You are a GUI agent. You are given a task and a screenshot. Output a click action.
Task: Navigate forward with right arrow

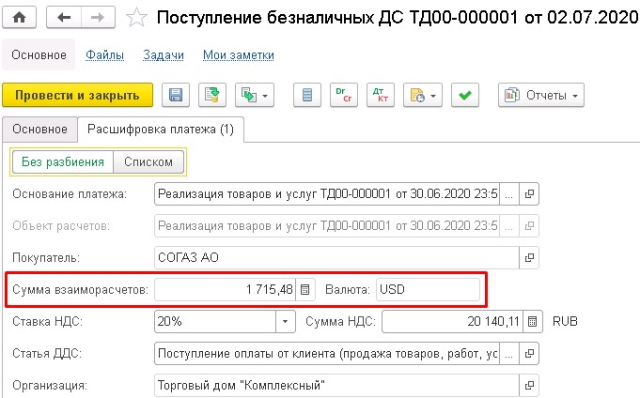point(98,18)
